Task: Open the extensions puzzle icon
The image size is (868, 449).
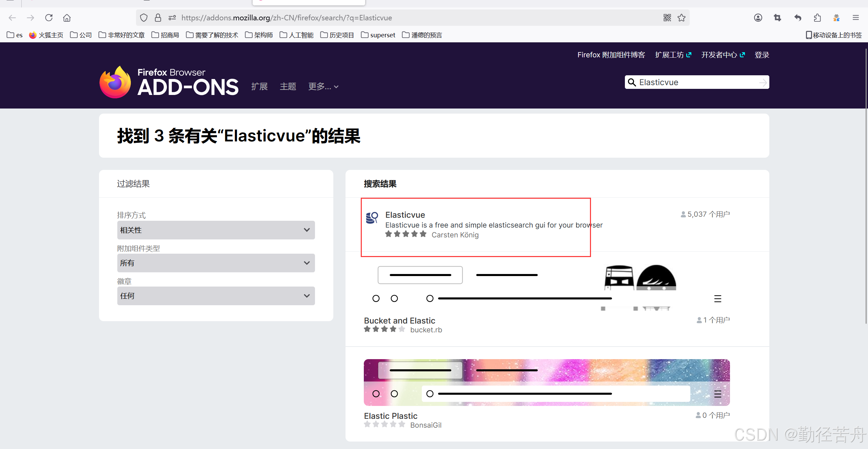Action: 817,18
